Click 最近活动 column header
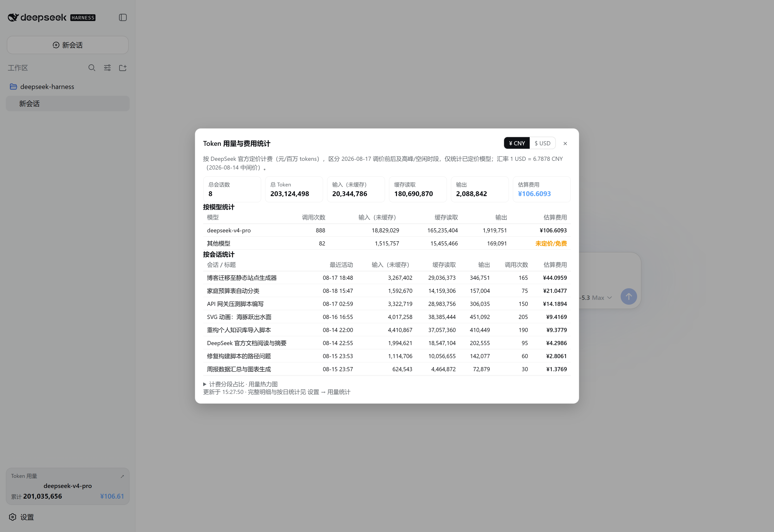The image size is (774, 532). pyautogui.click(x=341, y=265)
